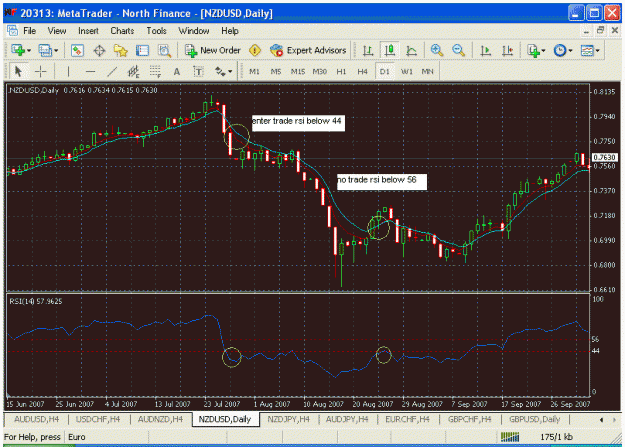Switch to the AUDUSD,H4 chart tab
Viewport: 625px width, 447px height.
click(x=36, y=419)
